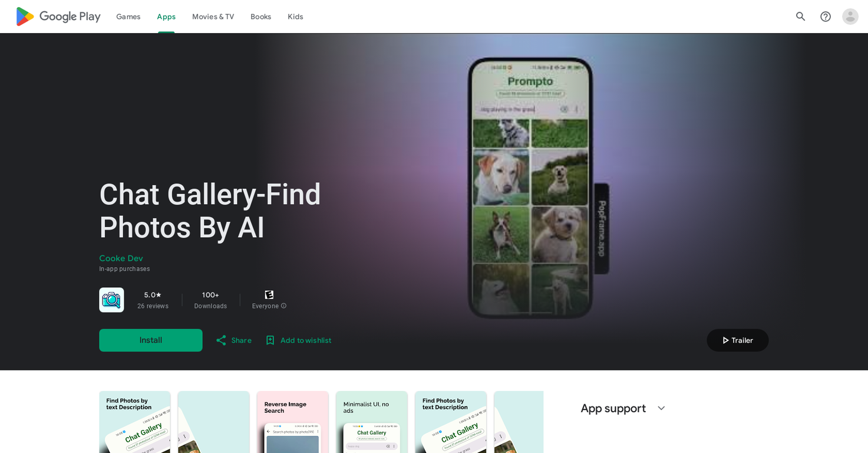This screenshot has height=453, width=868.
Task: Click the Share icon
Action: pyautogui.click(x=221, y=340)
